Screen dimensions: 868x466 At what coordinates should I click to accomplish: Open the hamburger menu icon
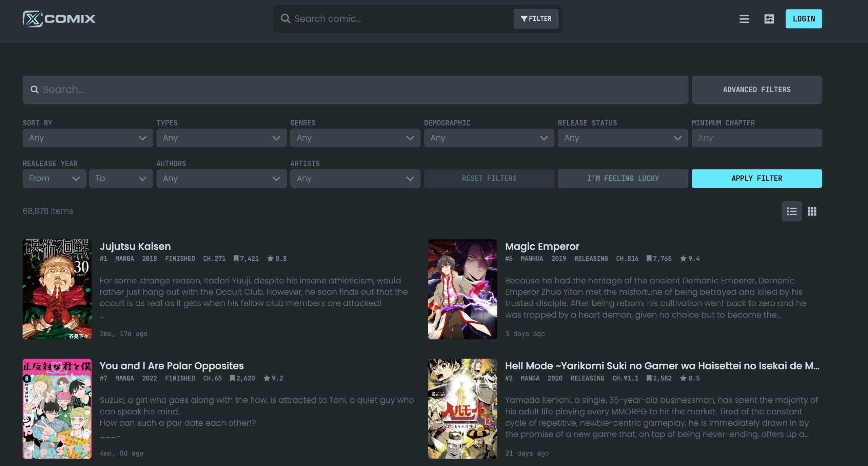744,19
